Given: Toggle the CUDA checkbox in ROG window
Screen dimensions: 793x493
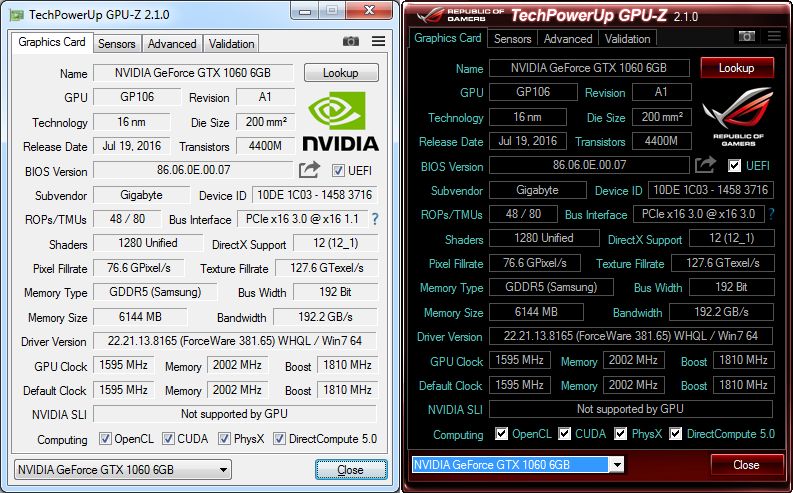Looking at the screenshot, I should click(x=564, y=434).
